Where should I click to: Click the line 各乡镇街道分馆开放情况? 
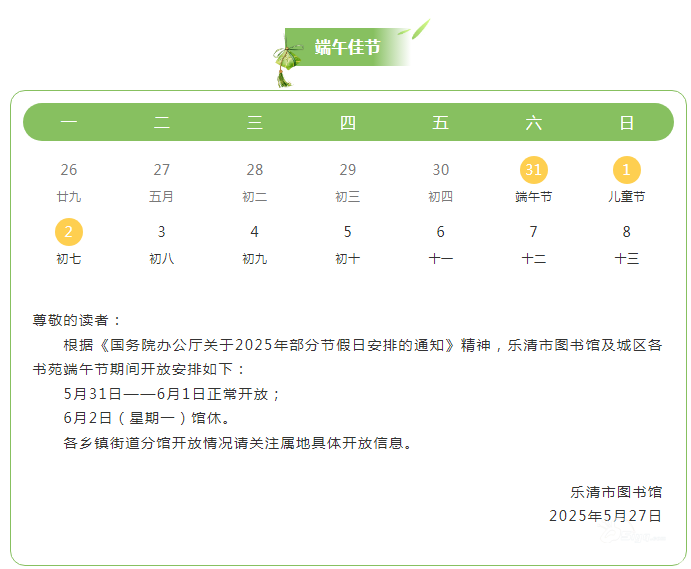[x=238, y=443]
